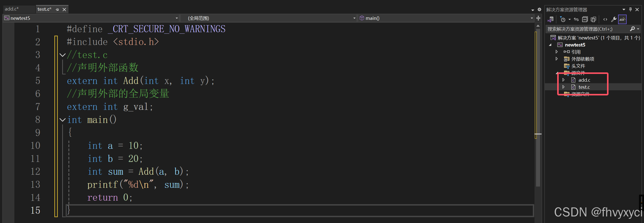
Task: Click the 'extern int g_val;' line
Action: (x=110, y=107)
